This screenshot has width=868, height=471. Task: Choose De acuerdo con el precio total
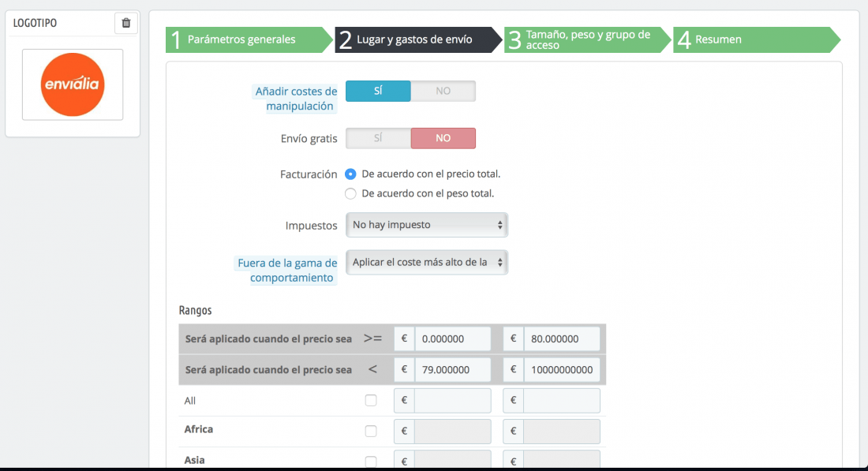tap(350, 174)
